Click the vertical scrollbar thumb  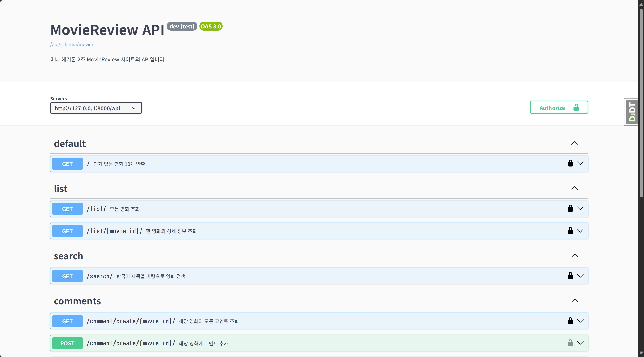click(641, 101)
